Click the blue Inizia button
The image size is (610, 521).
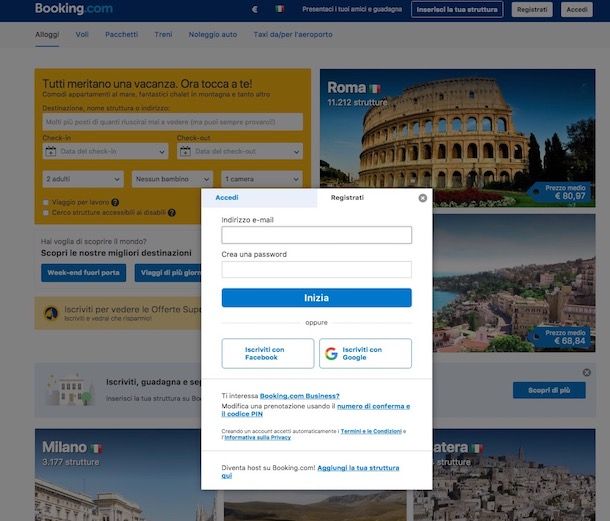pos(317,298)
